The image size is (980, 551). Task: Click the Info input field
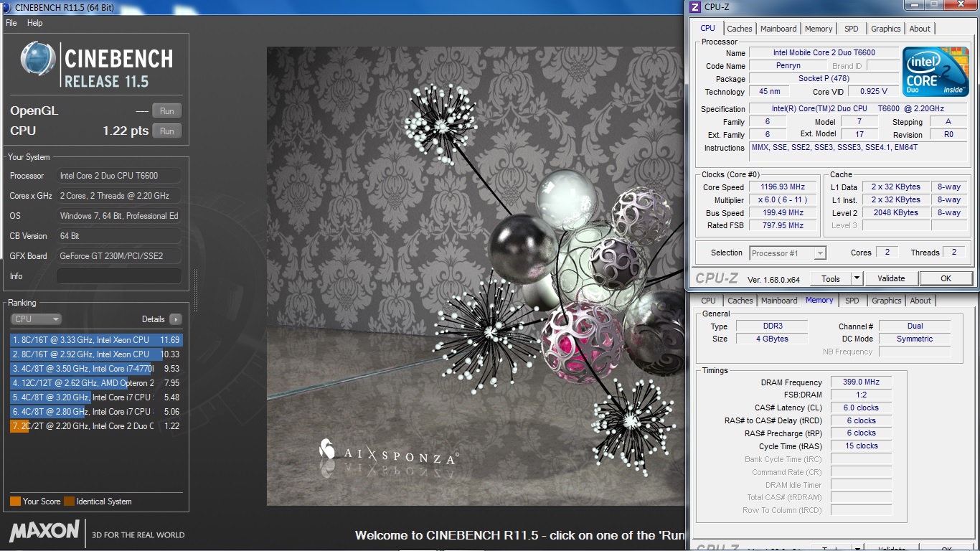coord(119,276)
